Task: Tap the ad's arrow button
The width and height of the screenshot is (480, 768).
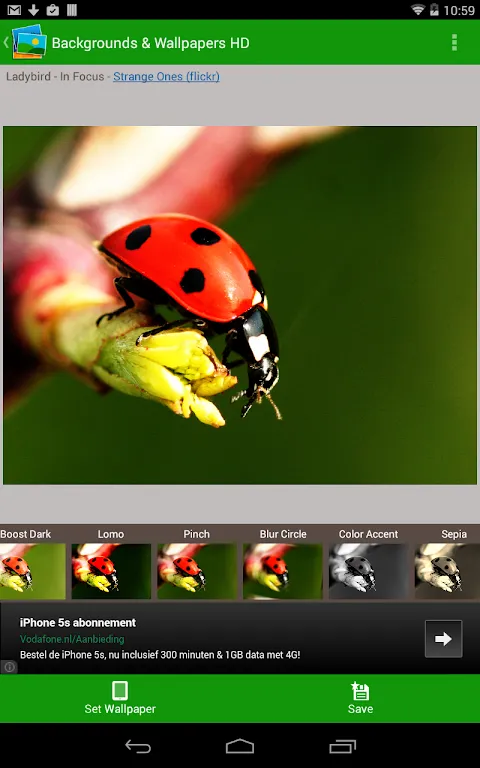Action: pos(443,639)
